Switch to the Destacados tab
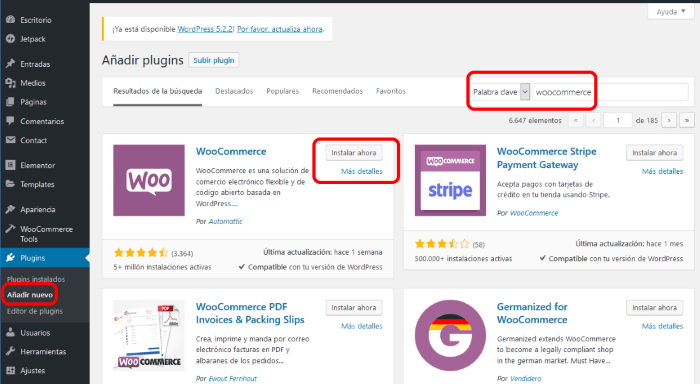 coord(234,91)
